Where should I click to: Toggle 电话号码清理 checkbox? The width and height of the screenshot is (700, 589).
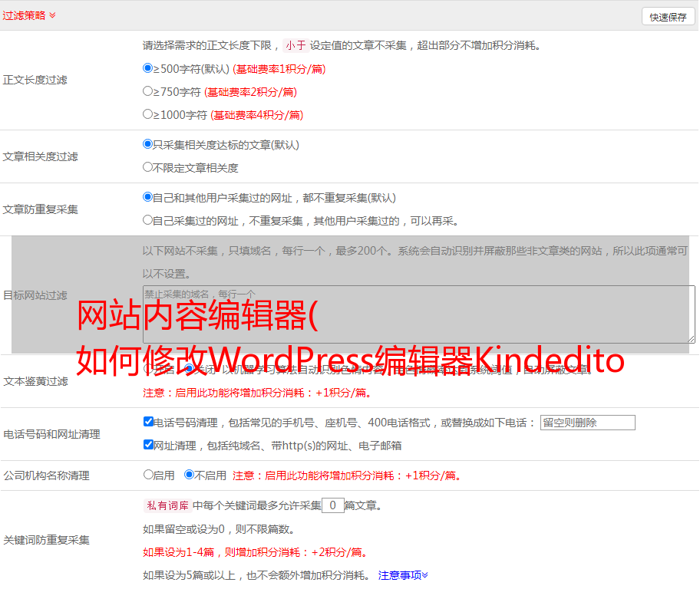[148, 422]
